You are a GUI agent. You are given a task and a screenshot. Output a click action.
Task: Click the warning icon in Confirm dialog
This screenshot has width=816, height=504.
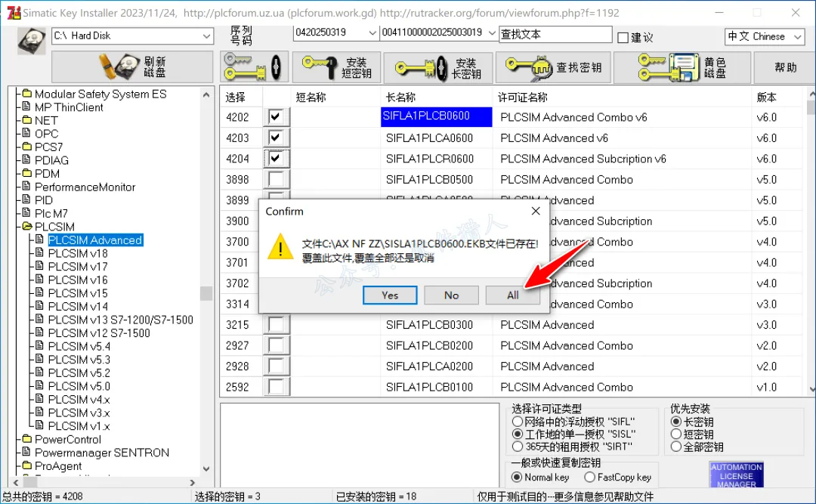tap(280, 247)
